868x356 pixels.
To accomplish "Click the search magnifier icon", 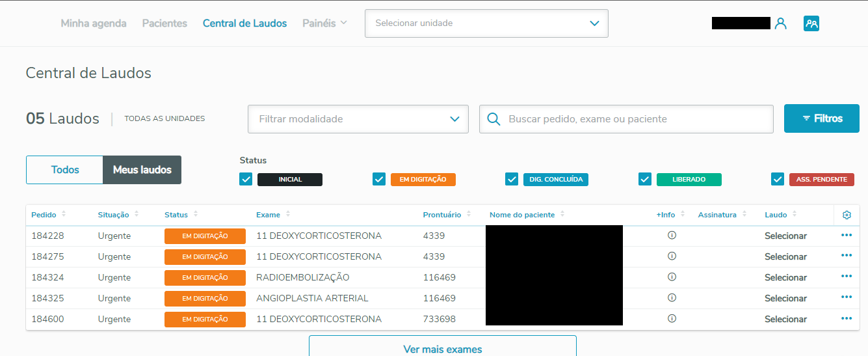I will [x=493, y=119].
